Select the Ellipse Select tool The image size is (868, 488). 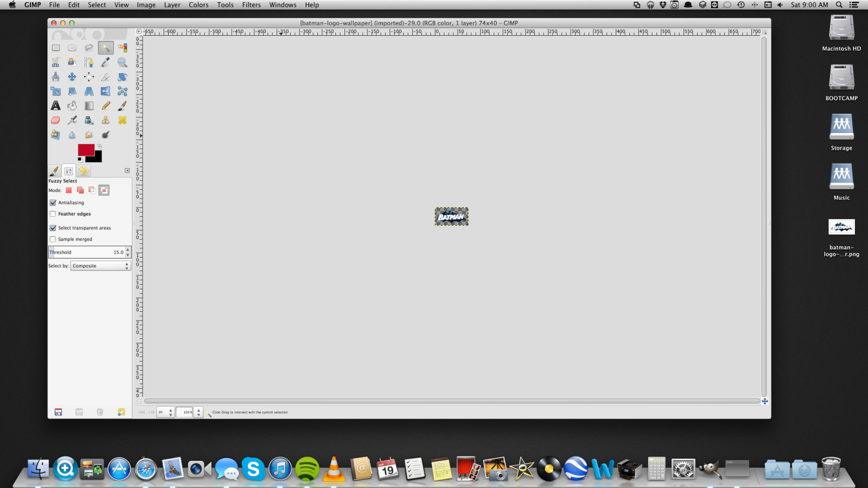(x=72, y=48)
